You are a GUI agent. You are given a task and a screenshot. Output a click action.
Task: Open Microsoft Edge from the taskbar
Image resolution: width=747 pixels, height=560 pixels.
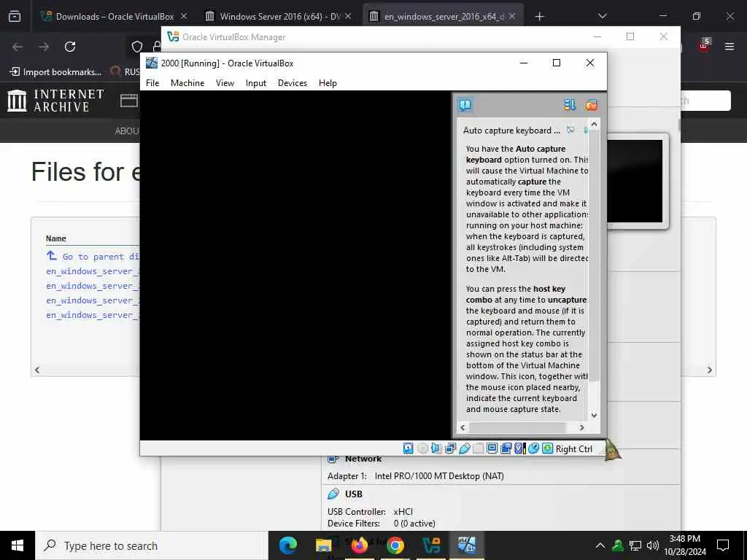[x=287, y=545]
